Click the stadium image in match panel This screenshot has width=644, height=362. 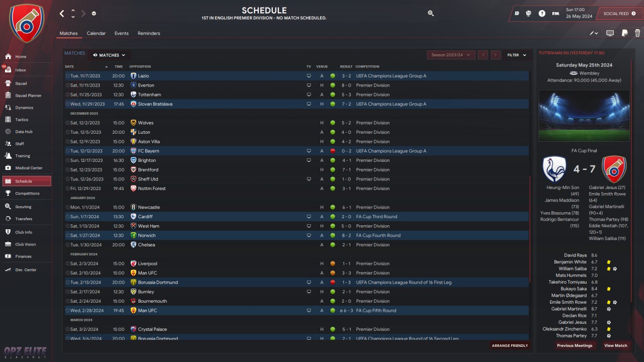tap(584, 116)
